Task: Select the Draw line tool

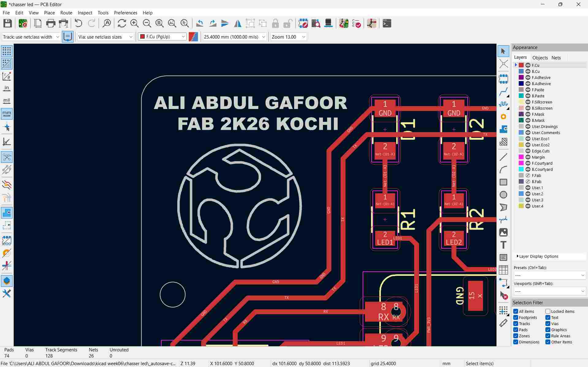Action: (x=503, y=157)
